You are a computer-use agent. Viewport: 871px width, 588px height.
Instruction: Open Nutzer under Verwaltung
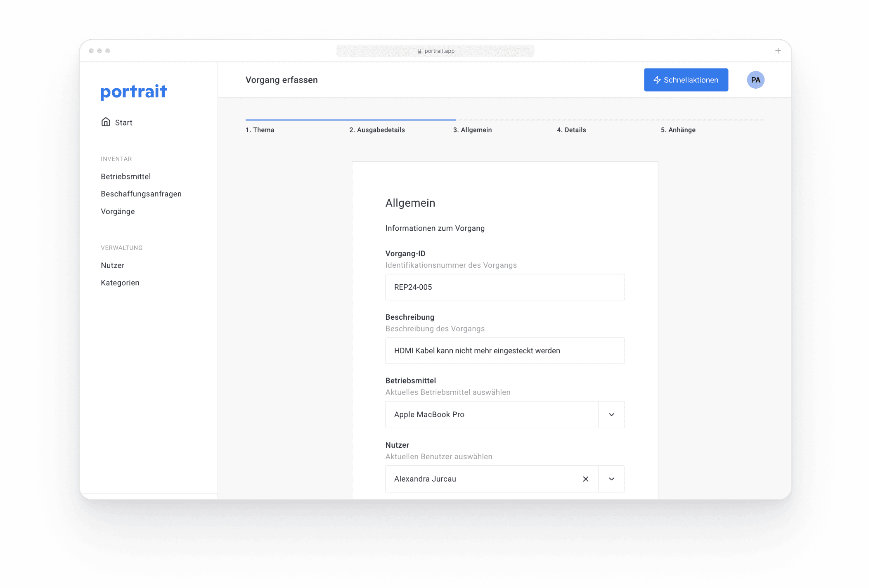(112, 265)
